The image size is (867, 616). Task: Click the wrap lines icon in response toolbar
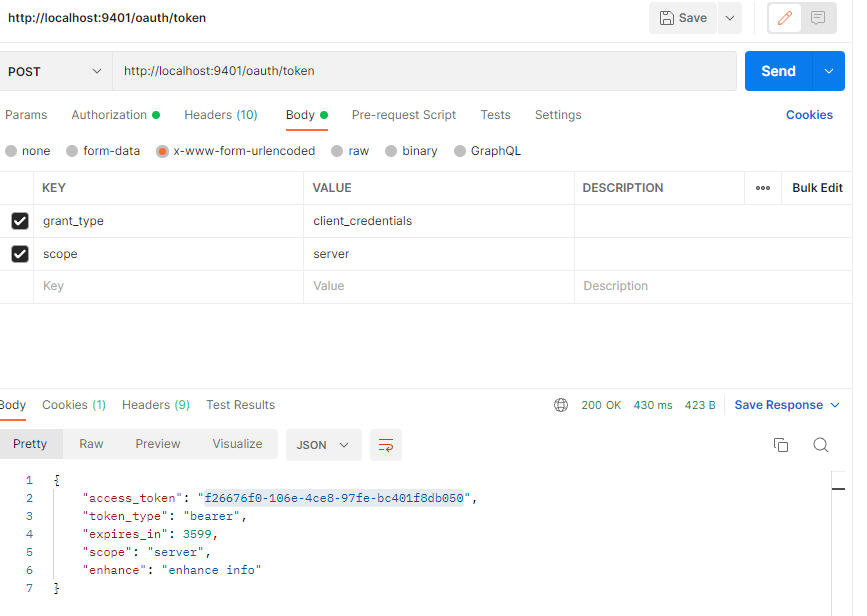[x=385, y=445]
